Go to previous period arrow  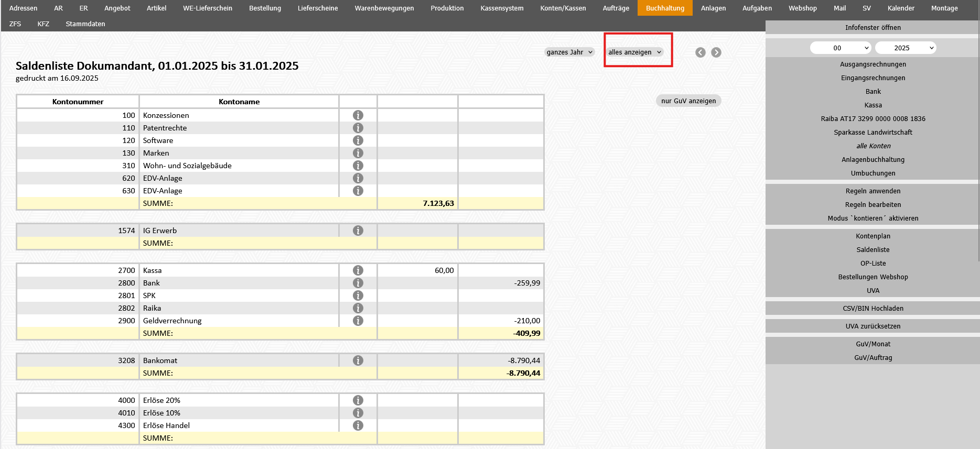click(x=701, y=52)
